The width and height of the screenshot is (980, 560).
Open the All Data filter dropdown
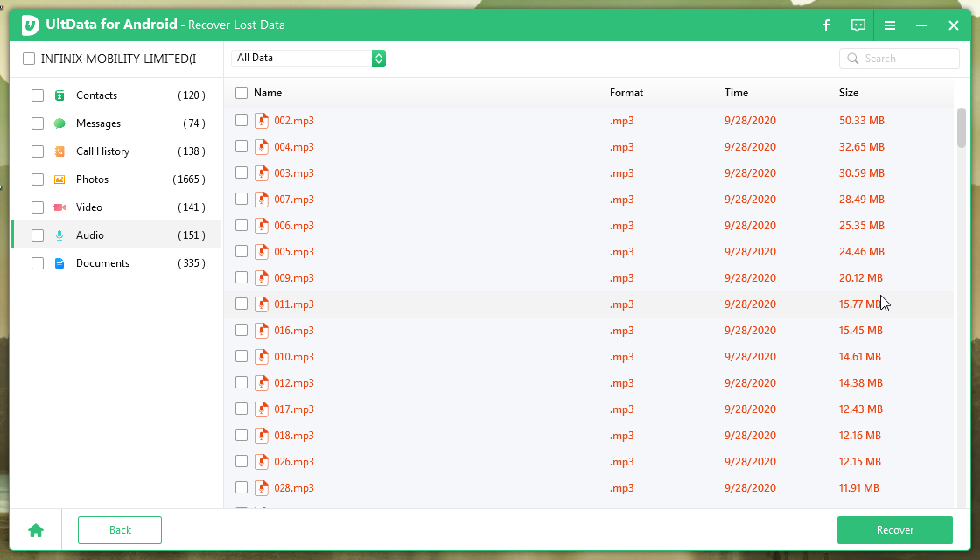click(308, 58)
